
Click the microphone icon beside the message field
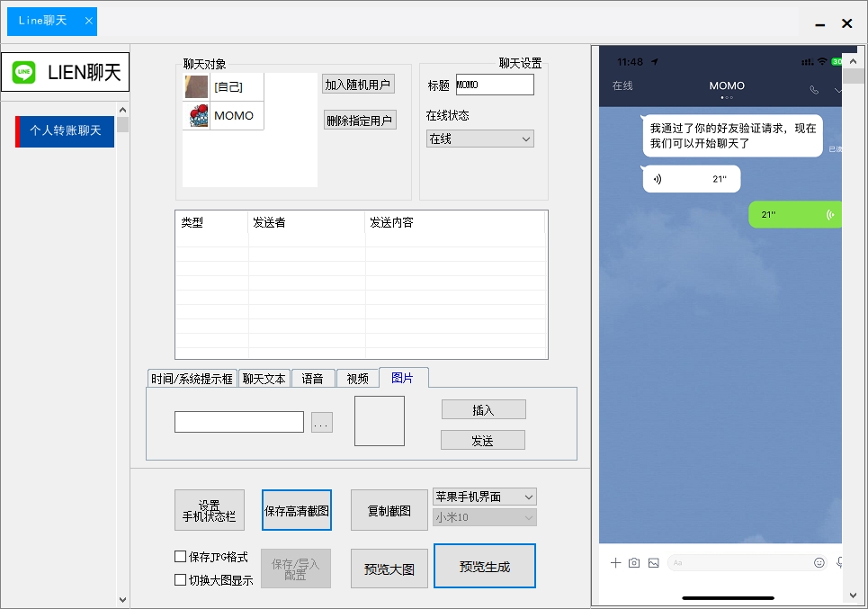841,562
